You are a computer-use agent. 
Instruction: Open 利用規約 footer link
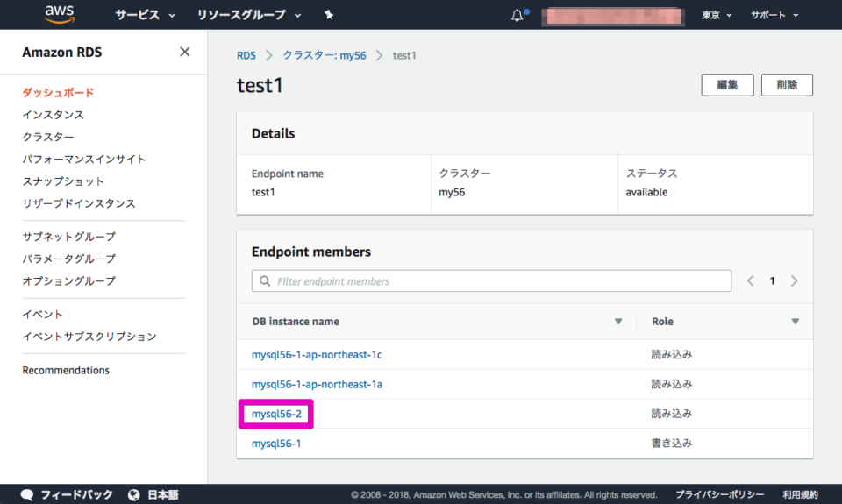800,495
